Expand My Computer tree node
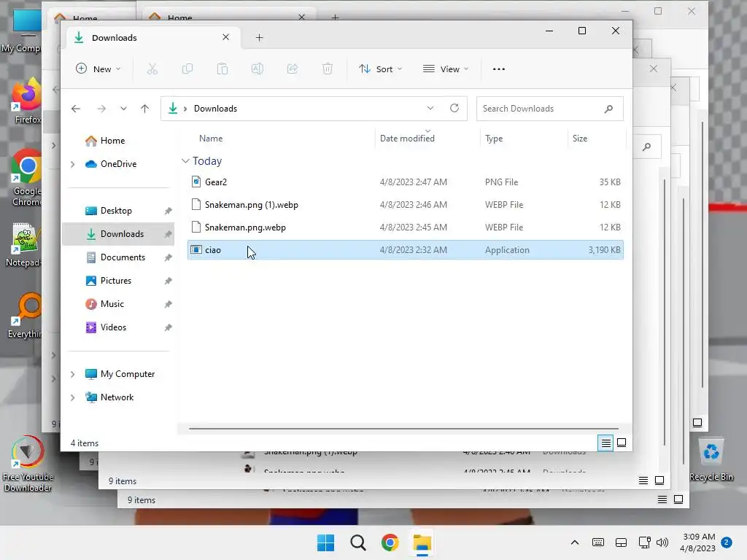 point(72,374)
